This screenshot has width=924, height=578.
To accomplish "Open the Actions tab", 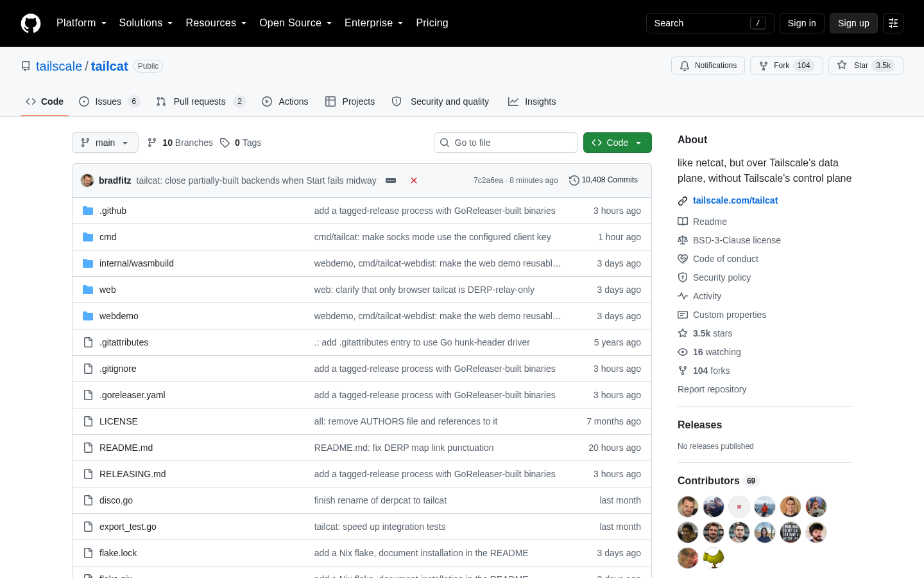I will point(285,101).
